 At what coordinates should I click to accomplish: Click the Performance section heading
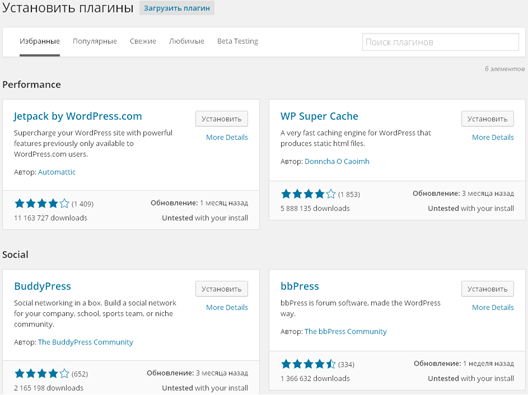32,85
